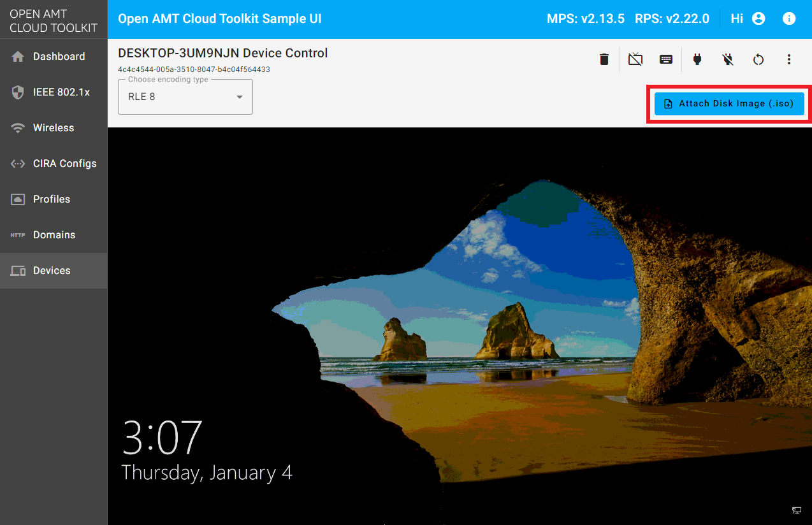Image resolution: width=812 pixels, height=525 pixels.
Task: Click the encoding dropdown arrow
Action: point(240,97)
